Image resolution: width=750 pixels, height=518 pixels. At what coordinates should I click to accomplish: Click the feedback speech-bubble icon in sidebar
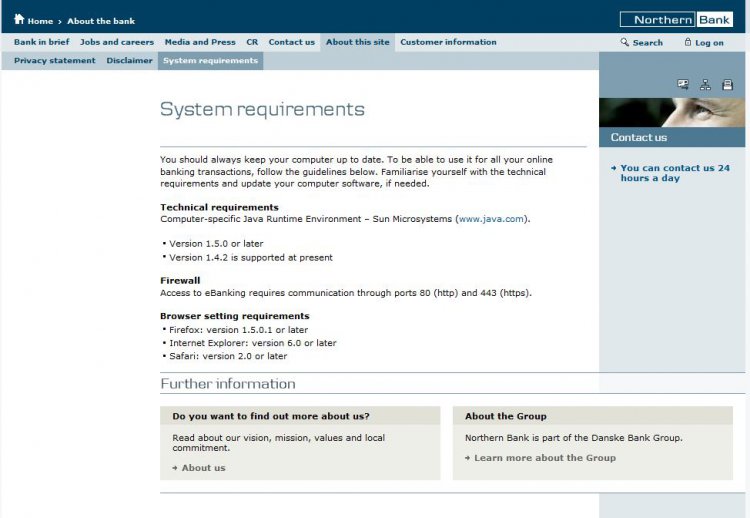coord(683,85)
